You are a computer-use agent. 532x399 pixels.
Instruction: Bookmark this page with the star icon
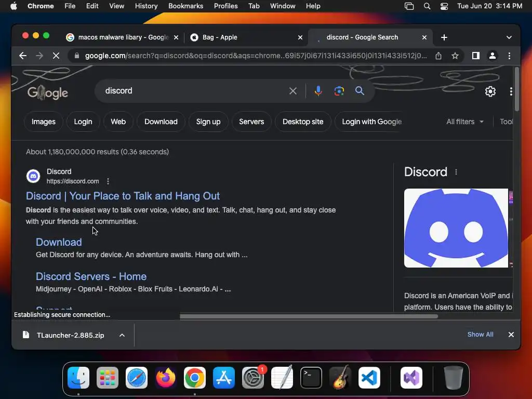pos(455,56)
